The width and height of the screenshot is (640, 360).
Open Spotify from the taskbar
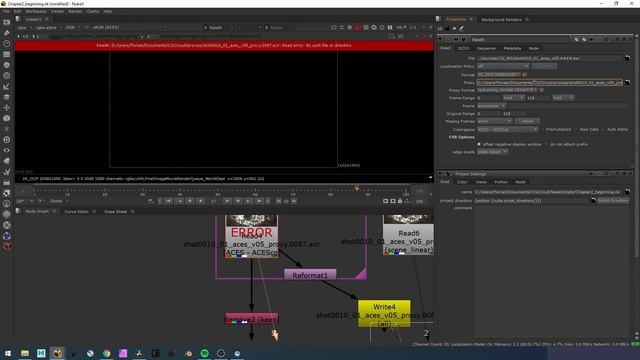pos(204,353)
